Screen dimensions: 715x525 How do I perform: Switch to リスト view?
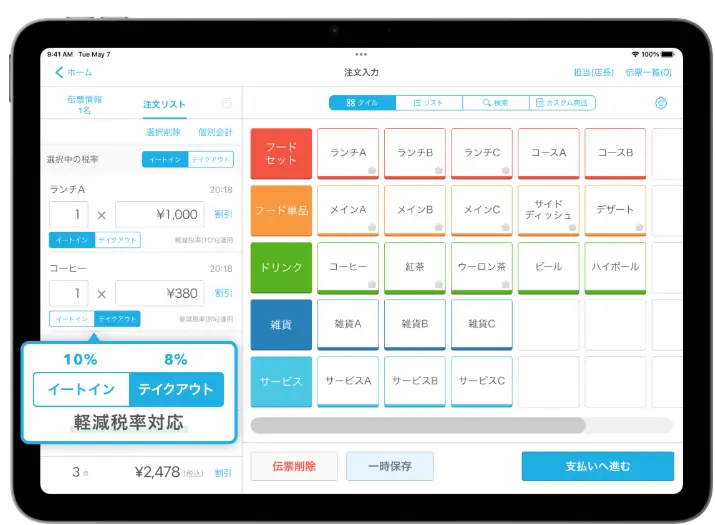429,103
